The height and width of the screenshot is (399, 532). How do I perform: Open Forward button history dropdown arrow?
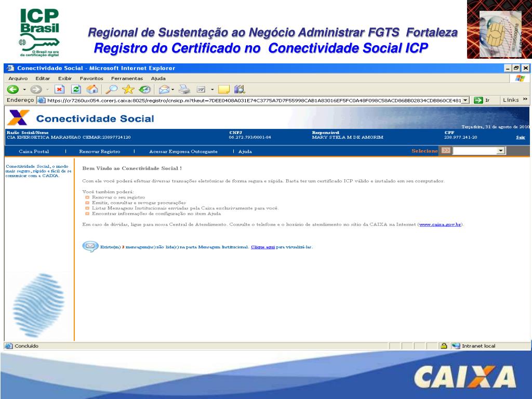(x=47, y=89)
